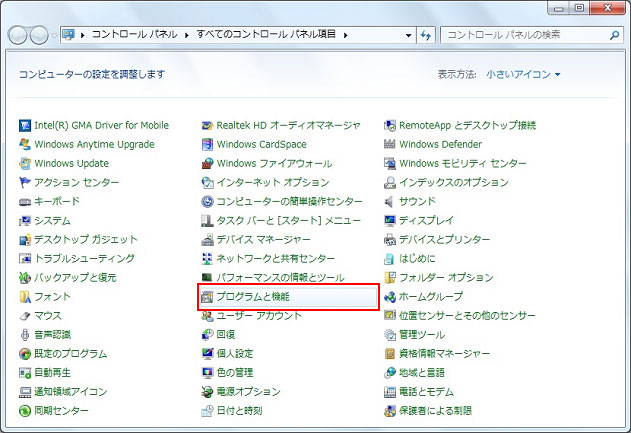Image resolution: width=631 pixels, height=433 pixels.
Task: Open 管理ツール link
Action: (x=422, y=335)
